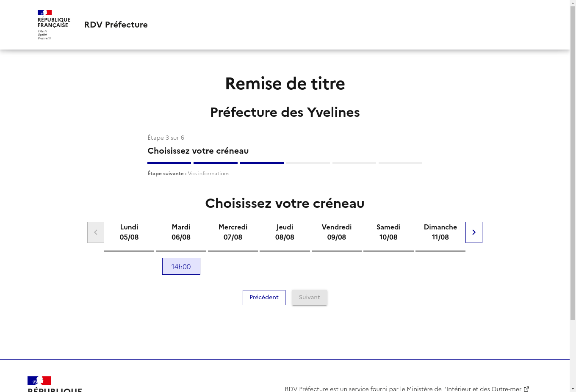Show next week with right chevron
This screenshot has width=576, height=392.
pos(474,232)
